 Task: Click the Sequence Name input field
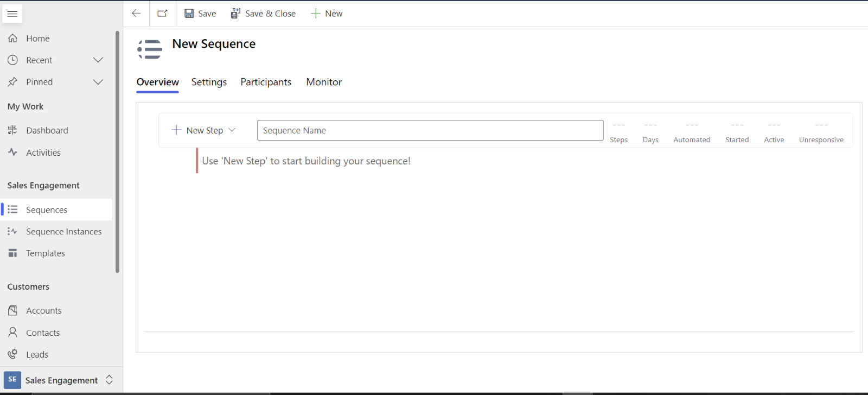click(430, 130)
